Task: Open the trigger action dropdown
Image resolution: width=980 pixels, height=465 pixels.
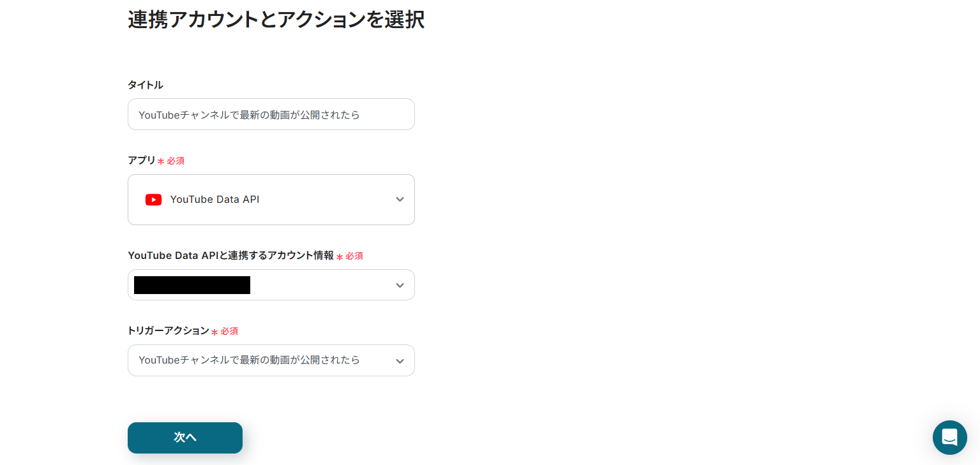Action: point(271,360)
